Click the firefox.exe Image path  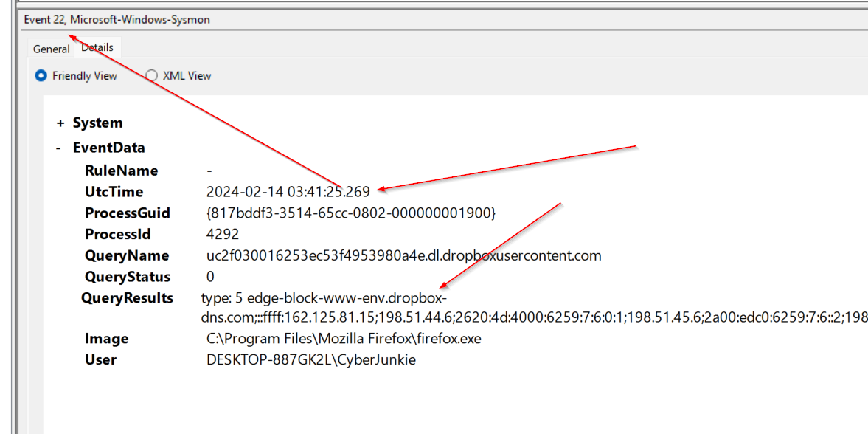coord(344,338)
